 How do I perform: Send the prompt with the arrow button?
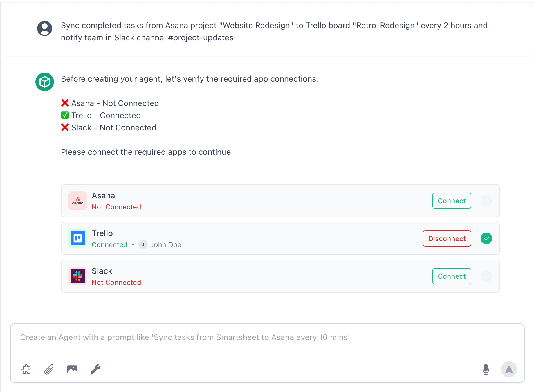pos(509,369)
